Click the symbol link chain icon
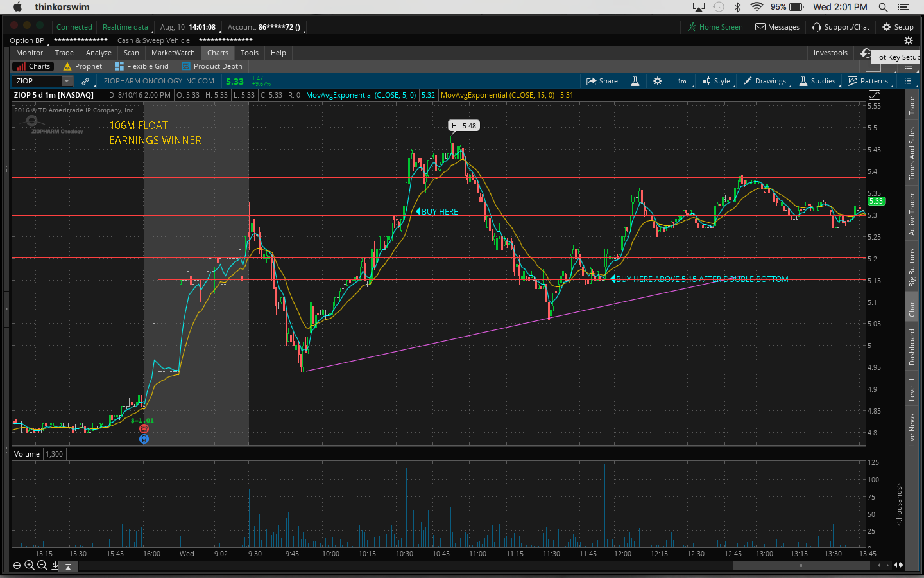Image resolution: width=924 pixels, height=578 pixels. (x=85, y=81)
